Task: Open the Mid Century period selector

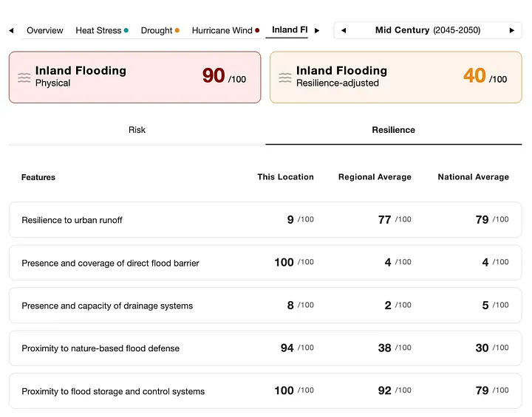Action: [428, 30]
